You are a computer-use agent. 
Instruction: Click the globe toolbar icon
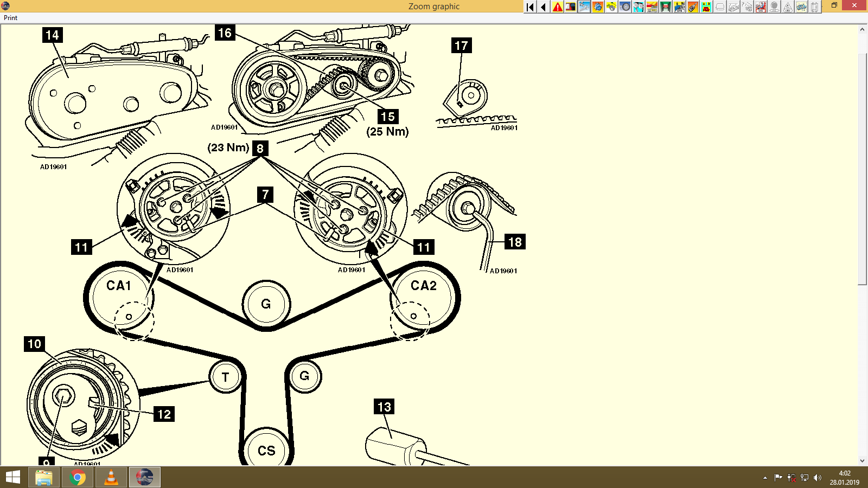coord(597,7)
